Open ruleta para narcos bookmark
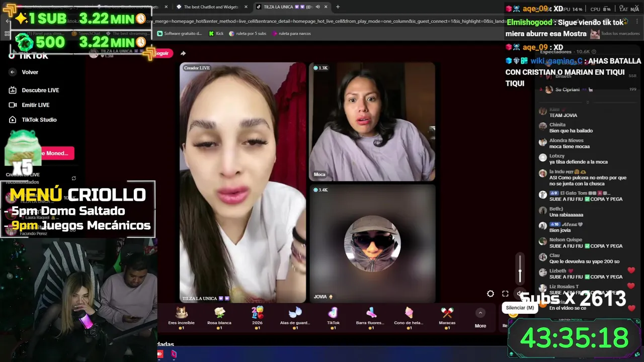Viewport: 644px width, 362px height. click(291, 34)
